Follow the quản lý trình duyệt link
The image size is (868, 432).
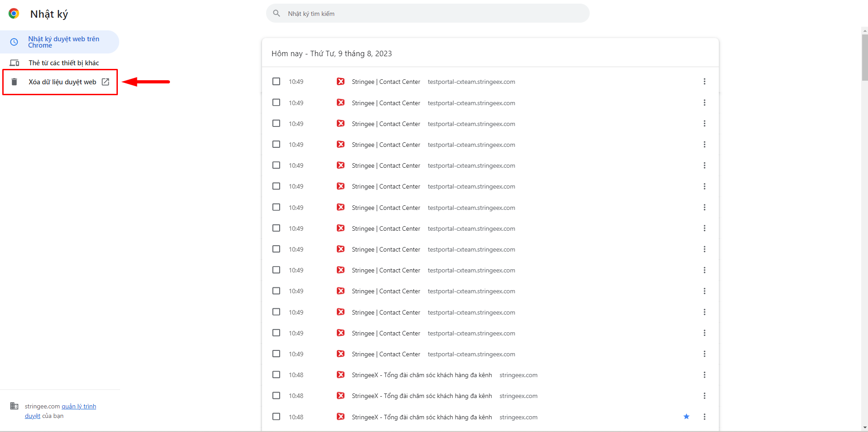tap(78, 407)
